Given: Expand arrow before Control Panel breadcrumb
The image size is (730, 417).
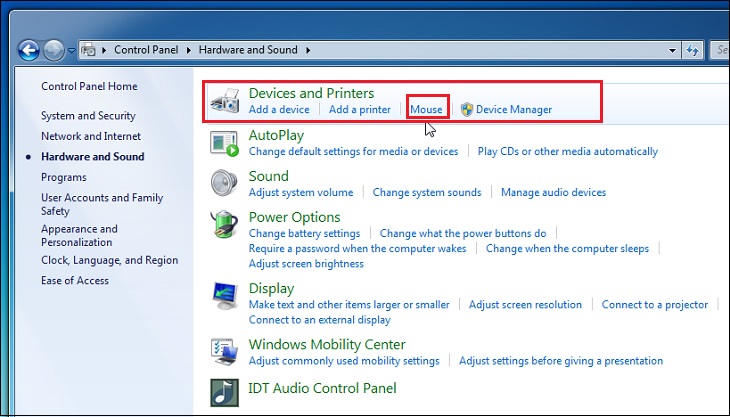Looking at the screenshot, I should (104, 50).
